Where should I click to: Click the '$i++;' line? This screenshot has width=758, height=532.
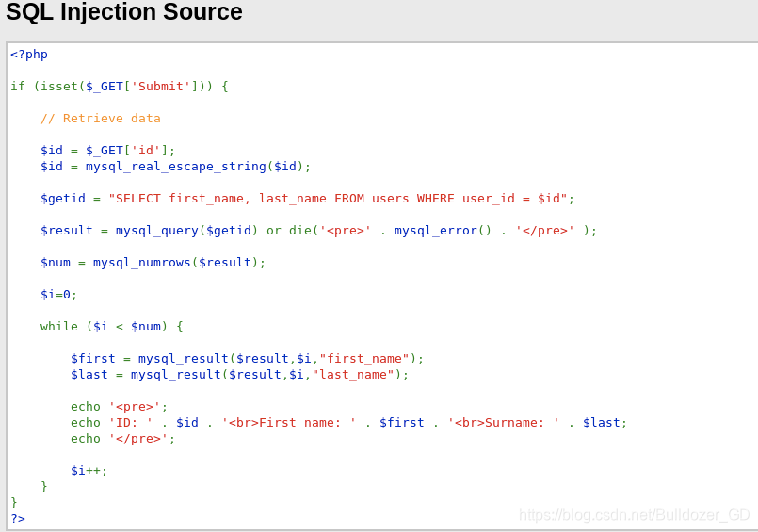click(x=89, y=471)
